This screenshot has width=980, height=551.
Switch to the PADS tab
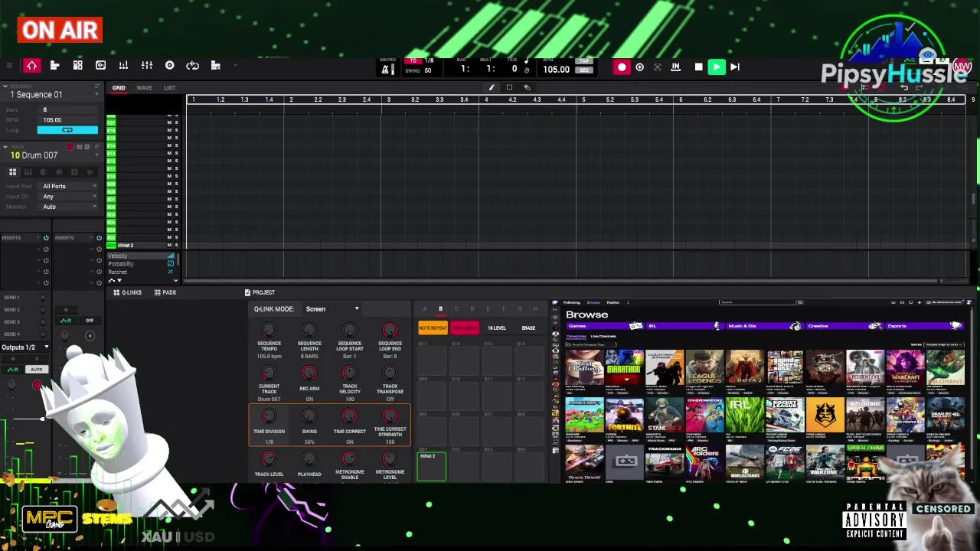coord(165,292)
